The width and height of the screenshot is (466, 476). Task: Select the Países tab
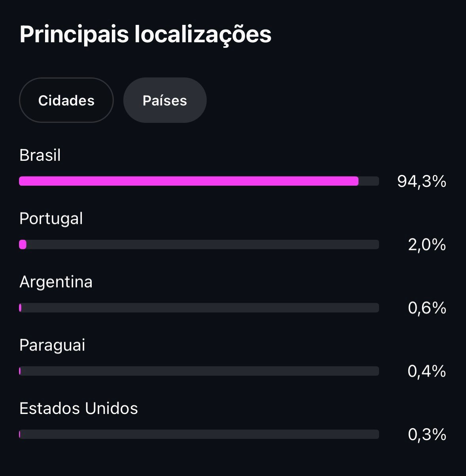point(165,100)
